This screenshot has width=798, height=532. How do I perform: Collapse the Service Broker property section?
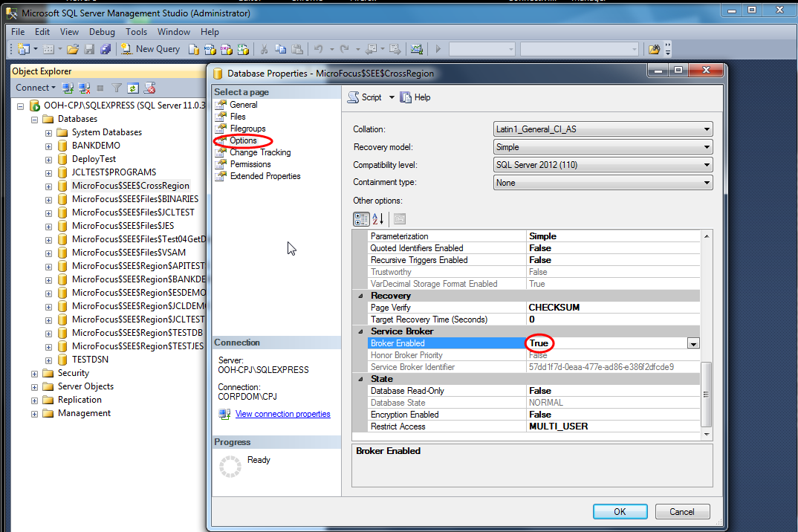pos(360,331)
